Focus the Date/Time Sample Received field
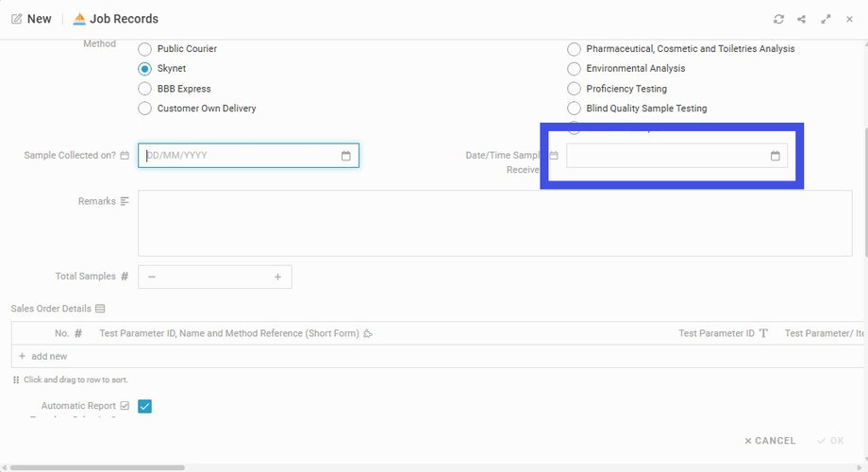This screenshot has height=472, width=868. coord(677,156)
